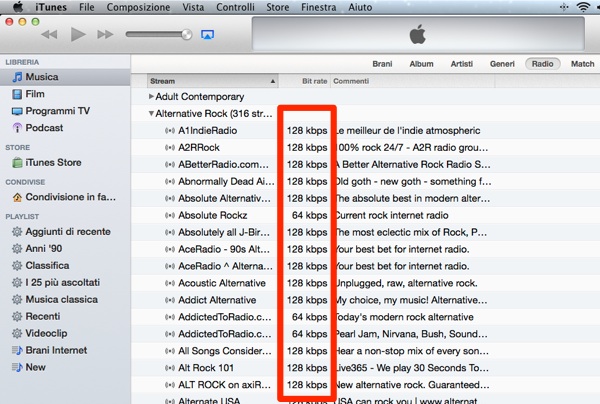This screenshot has height=404, width=600.
Task: Click the AirPlay icon
Action: click(x=207, y=35)
